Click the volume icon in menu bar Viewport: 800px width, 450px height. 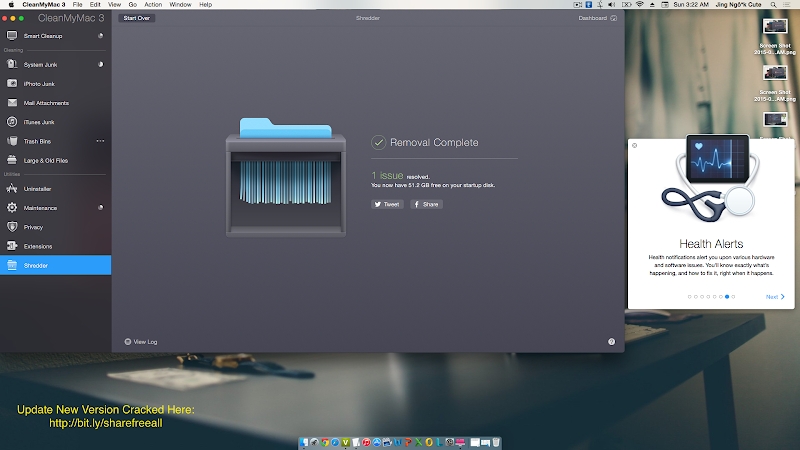click(x=612, y=5)
